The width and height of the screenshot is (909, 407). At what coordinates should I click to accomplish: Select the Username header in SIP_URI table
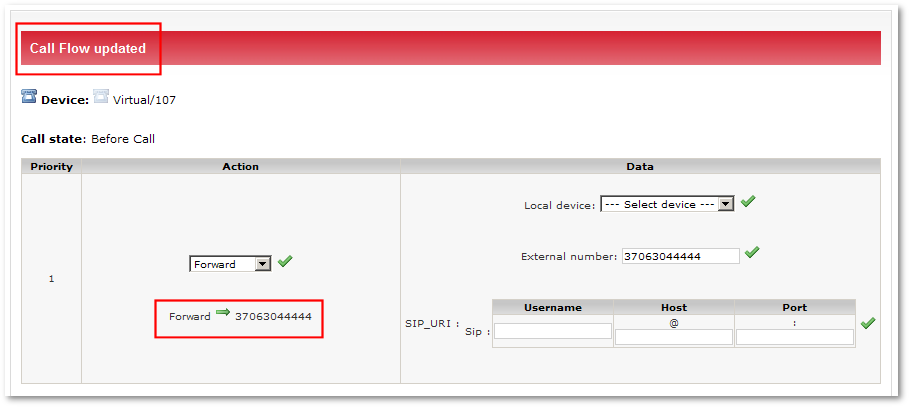[552, 308]
